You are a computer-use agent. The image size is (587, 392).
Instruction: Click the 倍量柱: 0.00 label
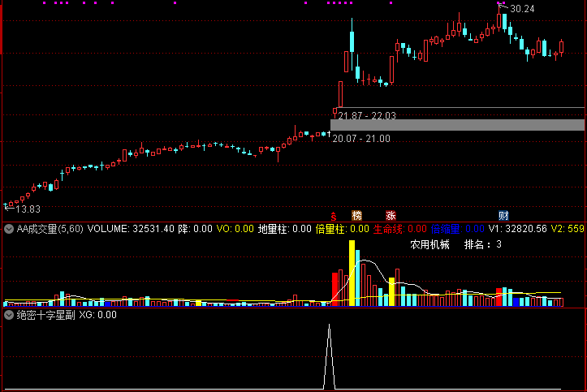(342, 229)
